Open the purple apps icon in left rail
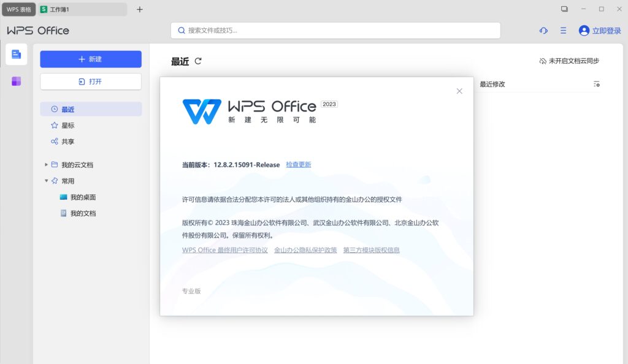This screenshot has height=364, width=628. pos(17,82)
